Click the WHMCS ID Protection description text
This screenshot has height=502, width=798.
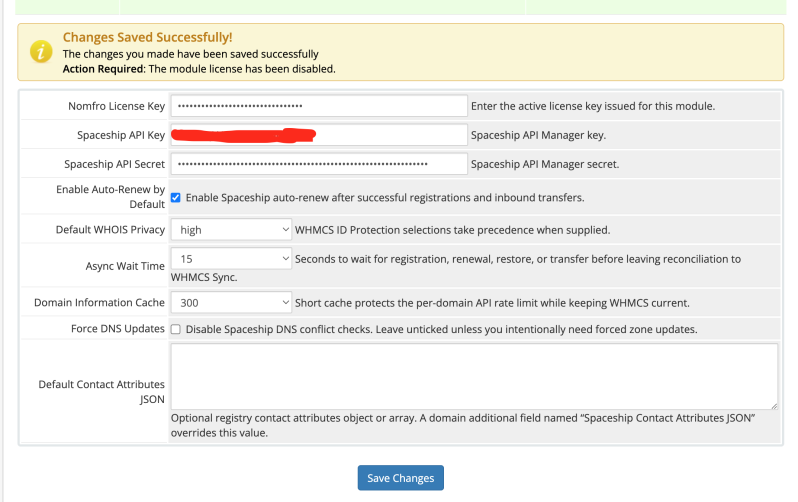pyautogui.click(x=452, y=230)
